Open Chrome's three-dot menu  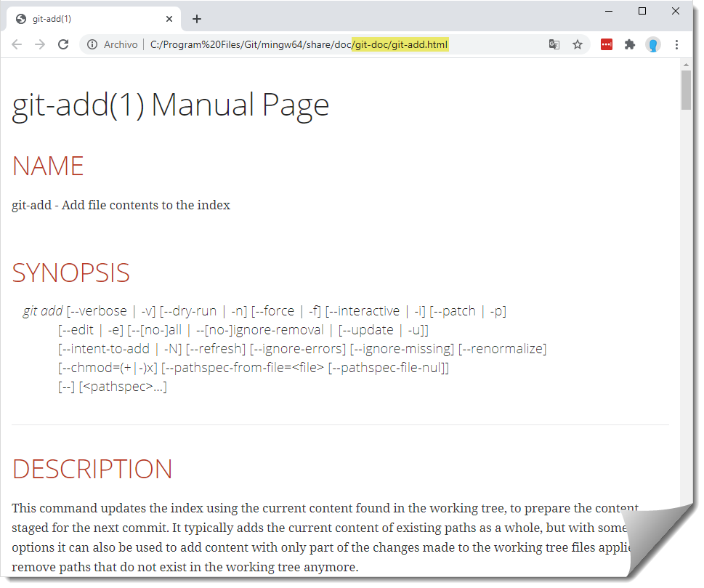click(x=676, y=45)
